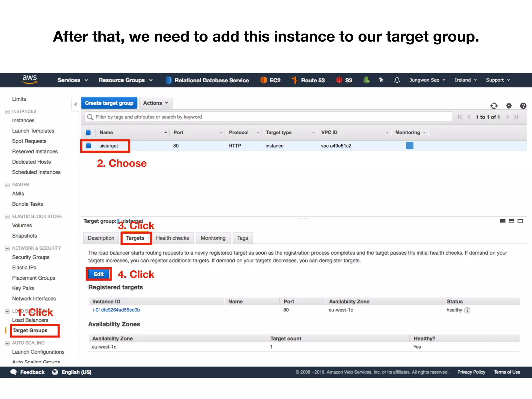
Task: Open Volumes in sidebar
Action: click(x=22, y=226)
